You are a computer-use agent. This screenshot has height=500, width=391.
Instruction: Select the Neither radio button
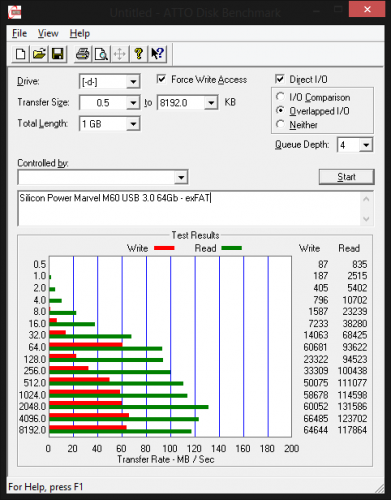pyautogui.click(x=281, y=124)
